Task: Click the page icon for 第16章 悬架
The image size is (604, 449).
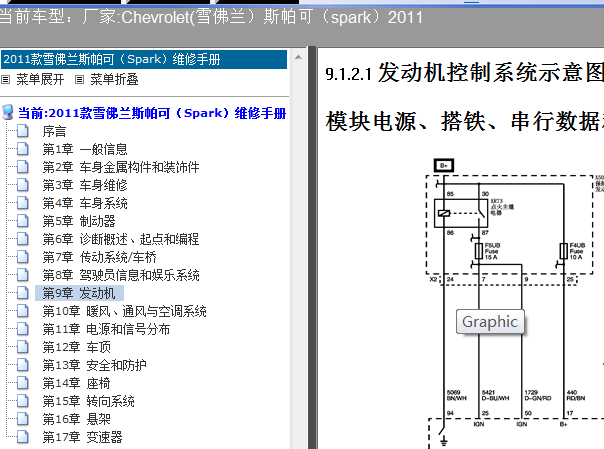Action: click(x=23, y=418)
